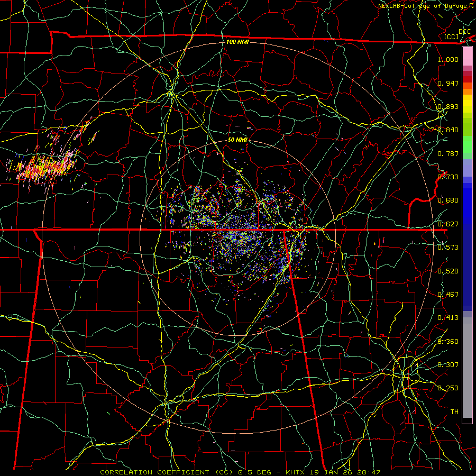Click the 0.627 scale value

(448, 224)
